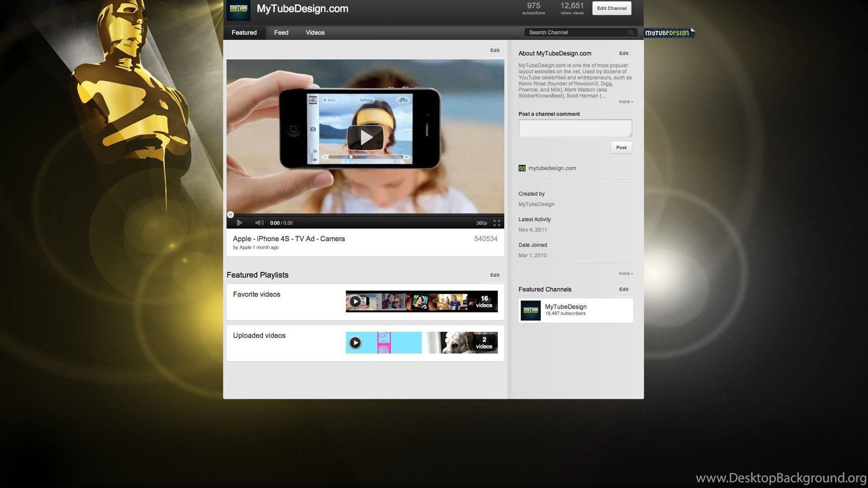Click the MyTubeDesign.com channel title

pyautogui.click(x=302, y=9)
